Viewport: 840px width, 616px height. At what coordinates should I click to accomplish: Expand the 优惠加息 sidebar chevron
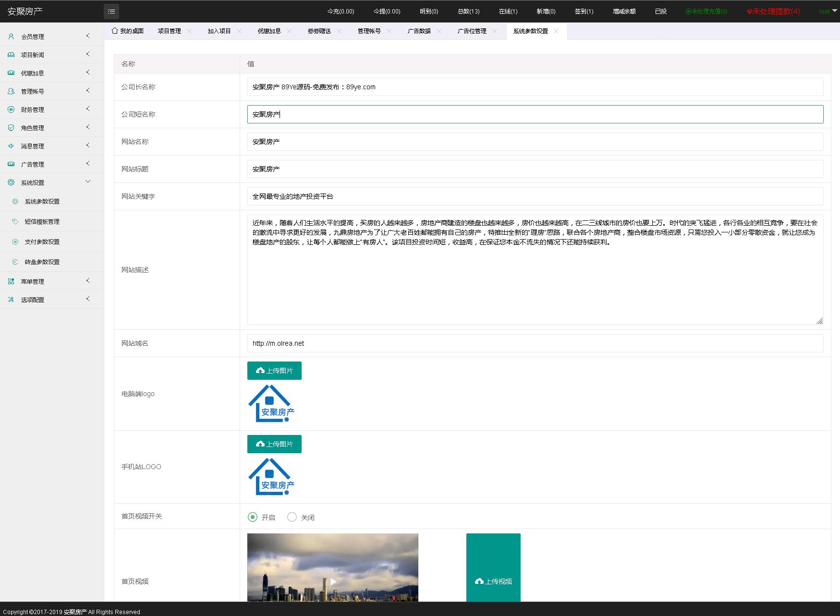tap(88, 72)
